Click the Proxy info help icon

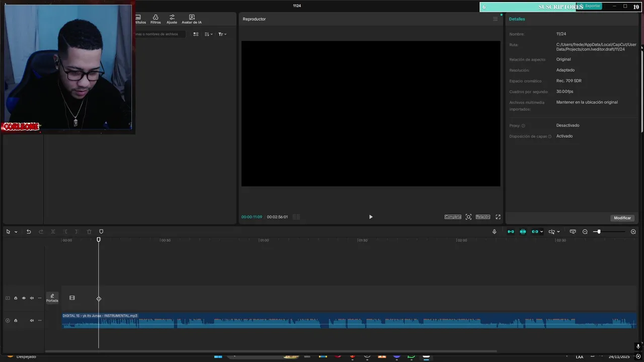coord(523,126)
